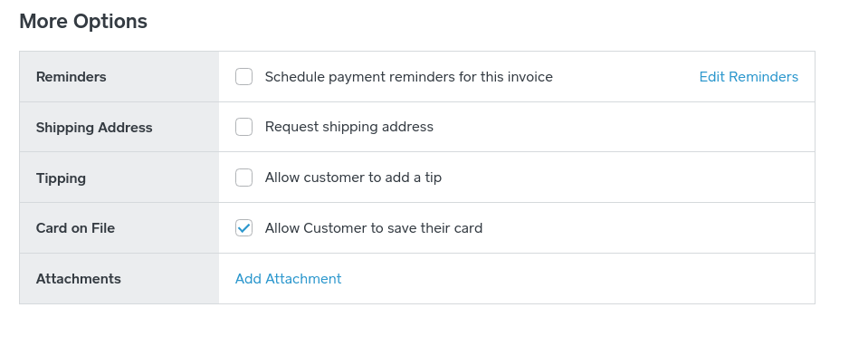
Task: Enable schedule payment reminders checkbox
Action: point(243,76)
